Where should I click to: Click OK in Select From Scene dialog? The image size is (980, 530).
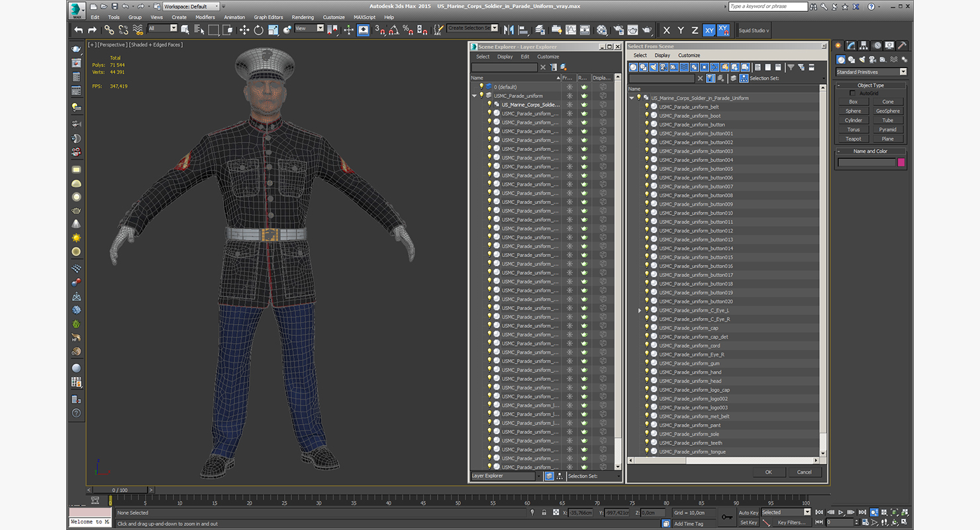point(768,472)
